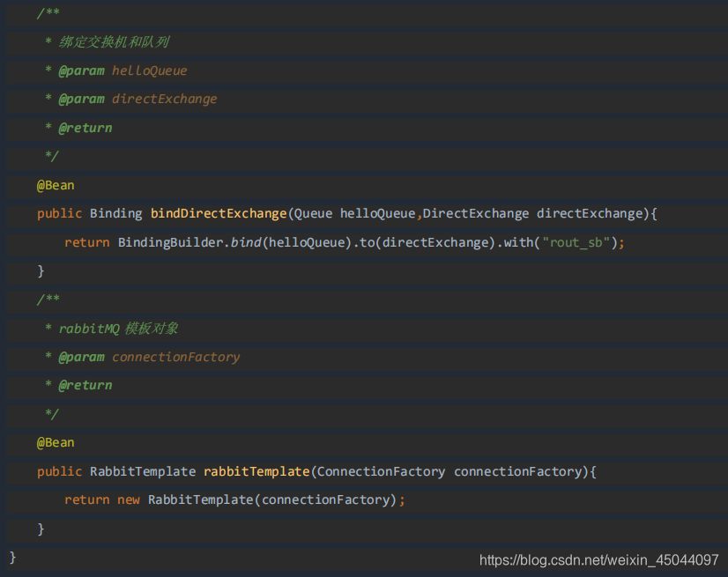Viewport: 728px width, 577px height.
Task: Click the 'Queue helloQueue' parameter
Action: click(x=354, y=213)
